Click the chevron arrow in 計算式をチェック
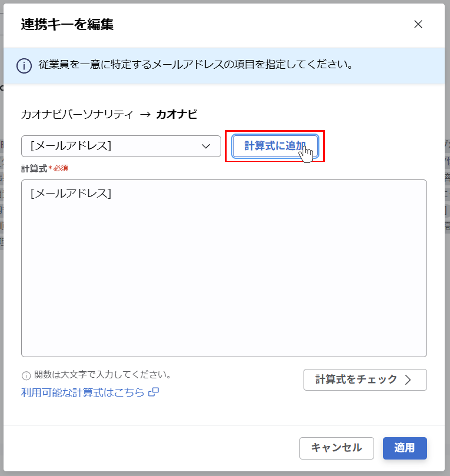The height and width of the screenshot is (476, 450). (x=408, y=380)
